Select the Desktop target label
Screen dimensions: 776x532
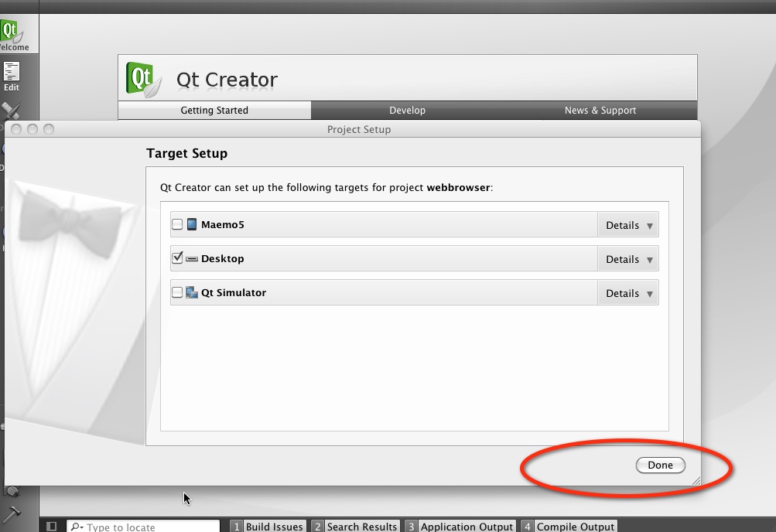[223, 258]
